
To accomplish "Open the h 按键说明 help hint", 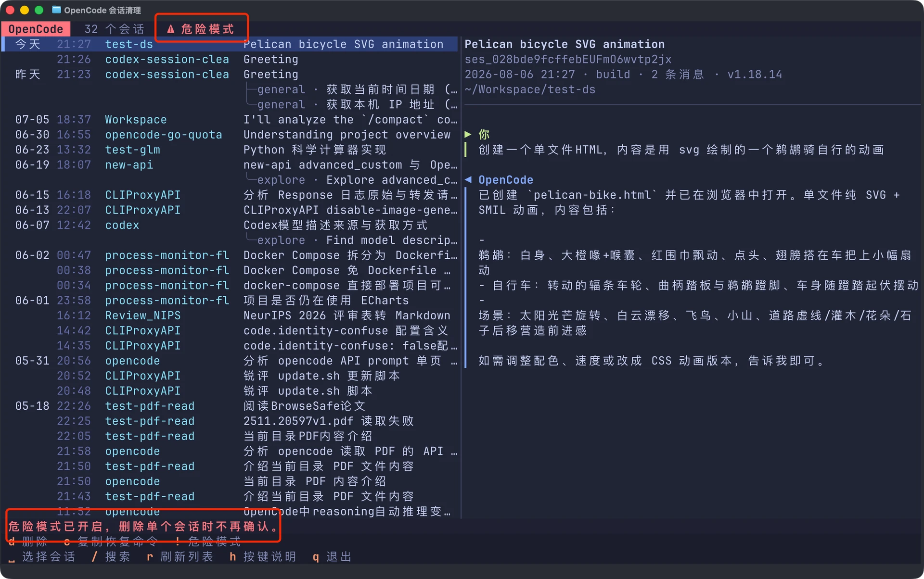I will click(x=263, y=557).
